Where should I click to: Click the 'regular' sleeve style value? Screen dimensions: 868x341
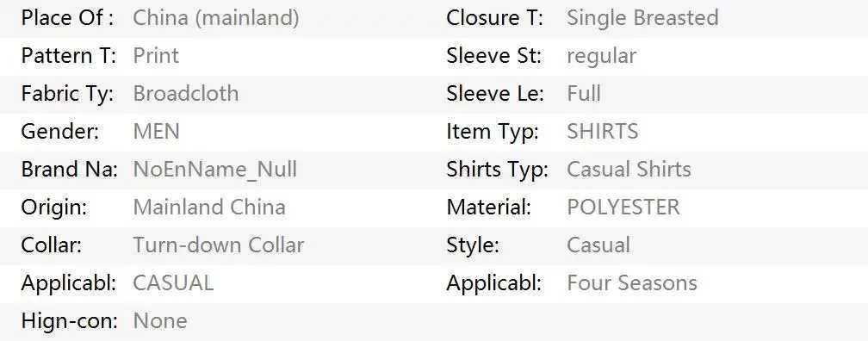pyautogui.click(x=601, y=57)
